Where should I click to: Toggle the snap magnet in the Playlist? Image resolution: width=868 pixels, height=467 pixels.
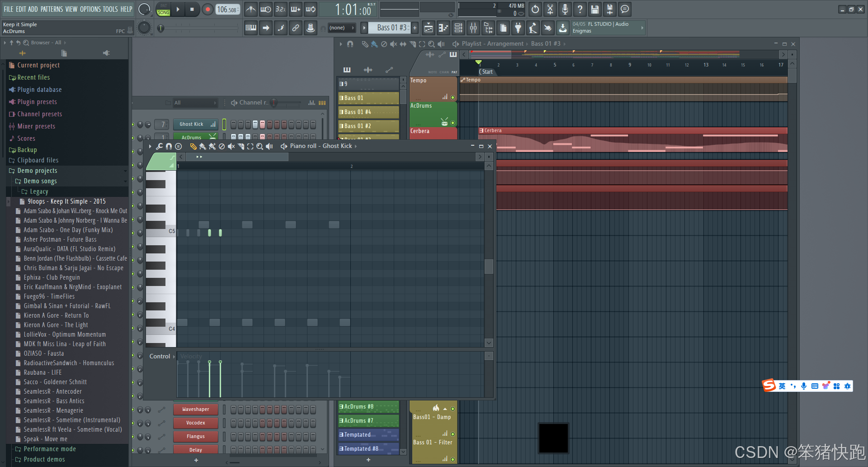350,44
